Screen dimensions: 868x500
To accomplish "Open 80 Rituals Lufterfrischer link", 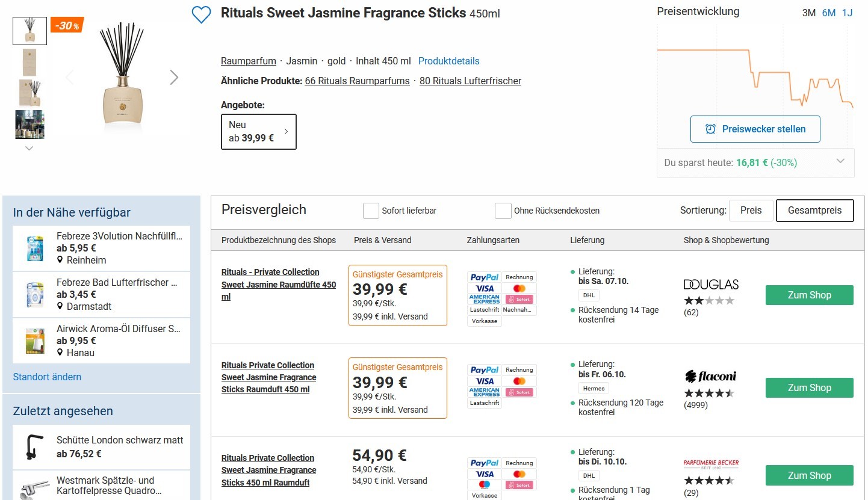I will pyautogui.click(x=470, y=81).
